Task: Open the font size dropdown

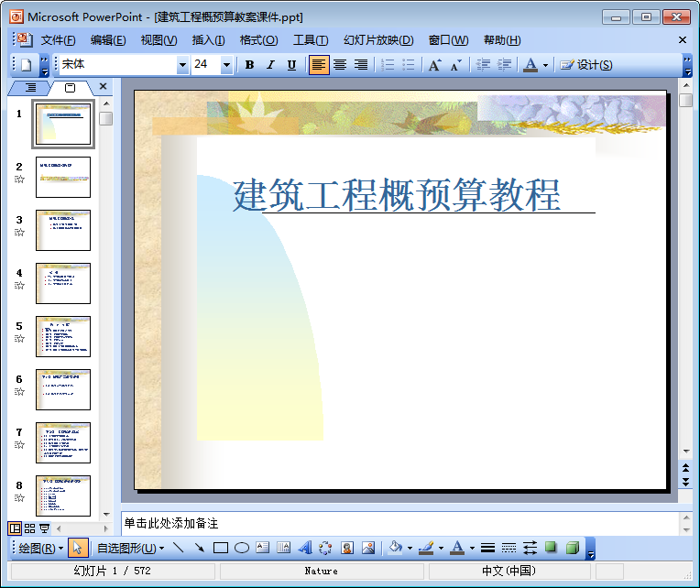Action: tap(227, 65)
